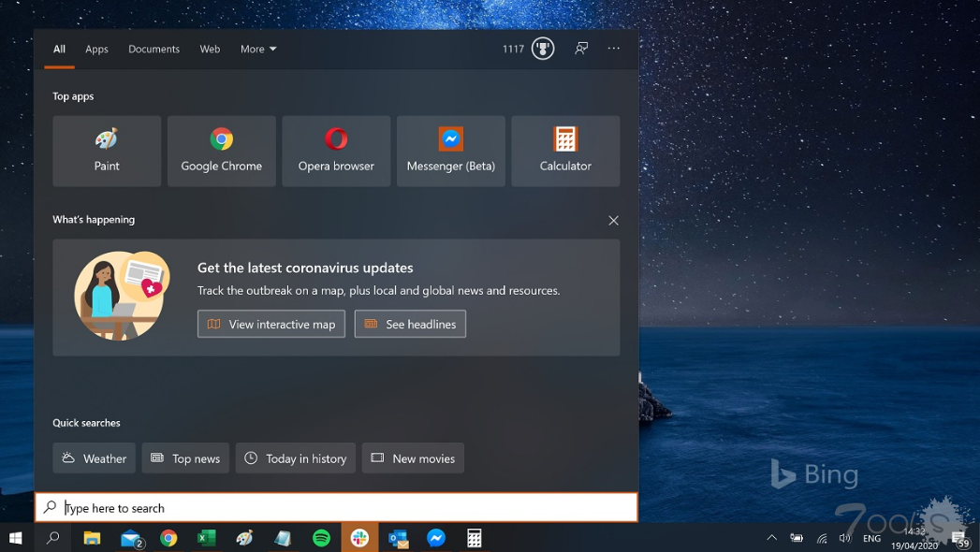980x552 pixels.
Task: Launch Slack from the taskbar
Action: click(x=359, y=538)
